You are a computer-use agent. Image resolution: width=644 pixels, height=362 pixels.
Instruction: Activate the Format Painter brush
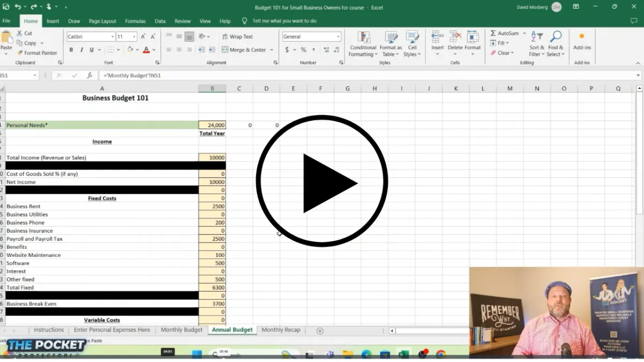(x=20, y=53)
